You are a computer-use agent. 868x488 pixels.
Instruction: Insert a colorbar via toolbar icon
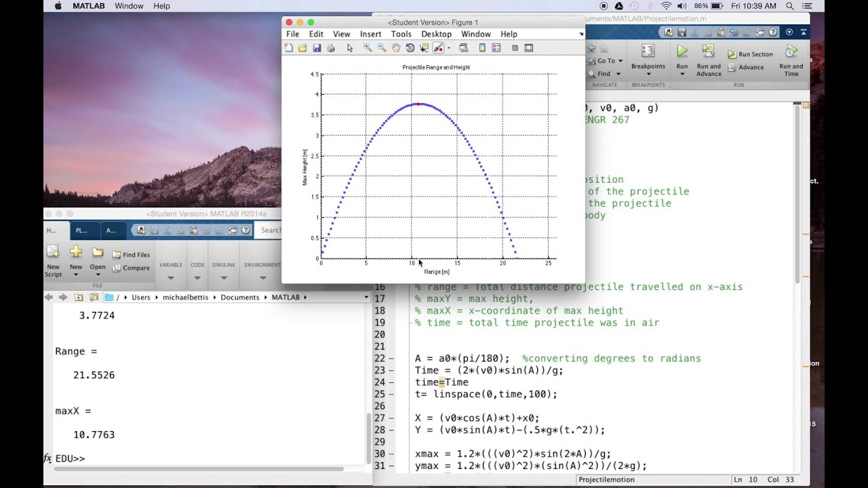coord(482,48)
